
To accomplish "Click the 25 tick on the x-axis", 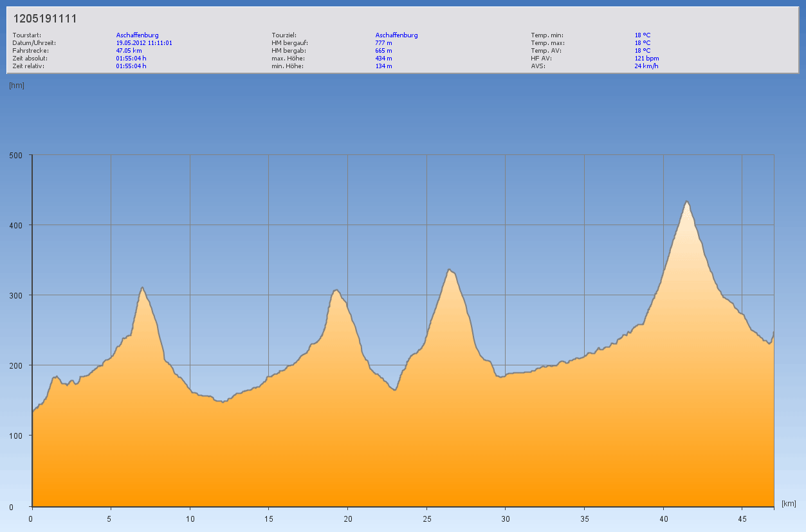I will click(x=426, y=518).
